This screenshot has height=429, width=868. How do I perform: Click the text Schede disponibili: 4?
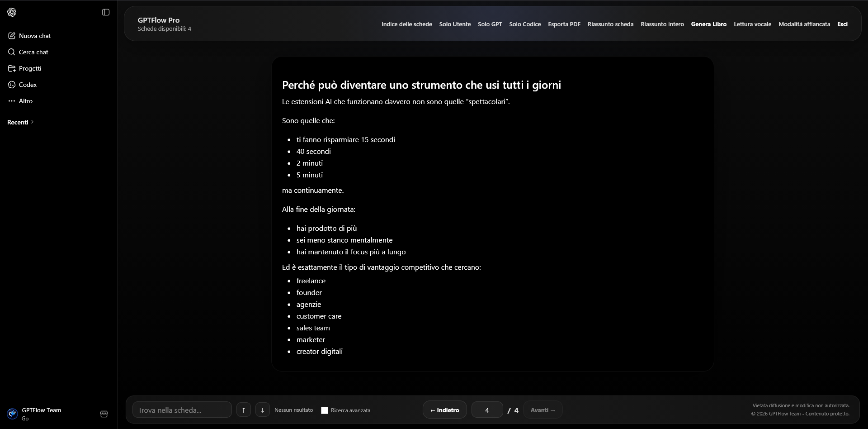[165, 29]
